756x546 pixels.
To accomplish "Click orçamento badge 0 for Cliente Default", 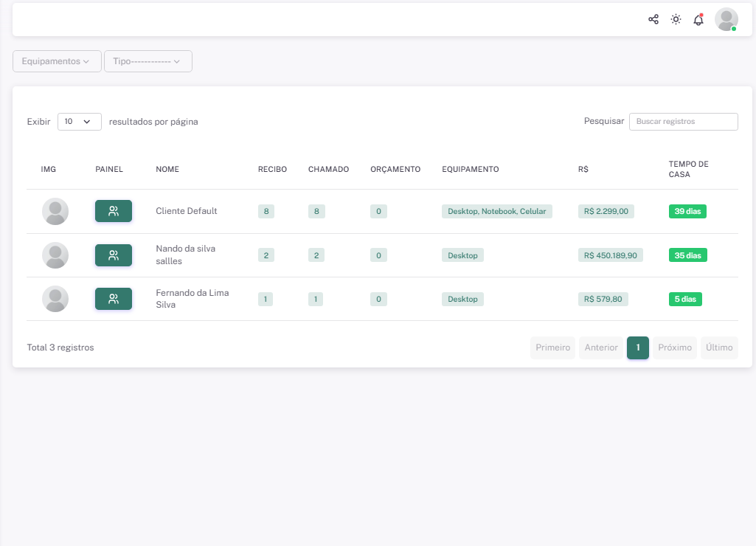I will [x=378, y=211].
